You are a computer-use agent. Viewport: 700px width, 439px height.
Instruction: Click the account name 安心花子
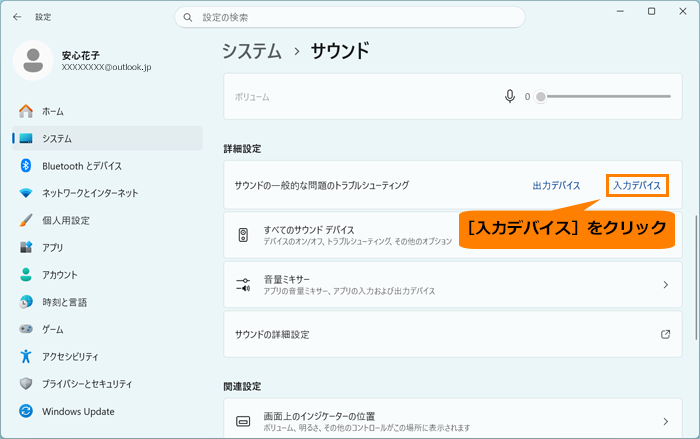[81, 55]
